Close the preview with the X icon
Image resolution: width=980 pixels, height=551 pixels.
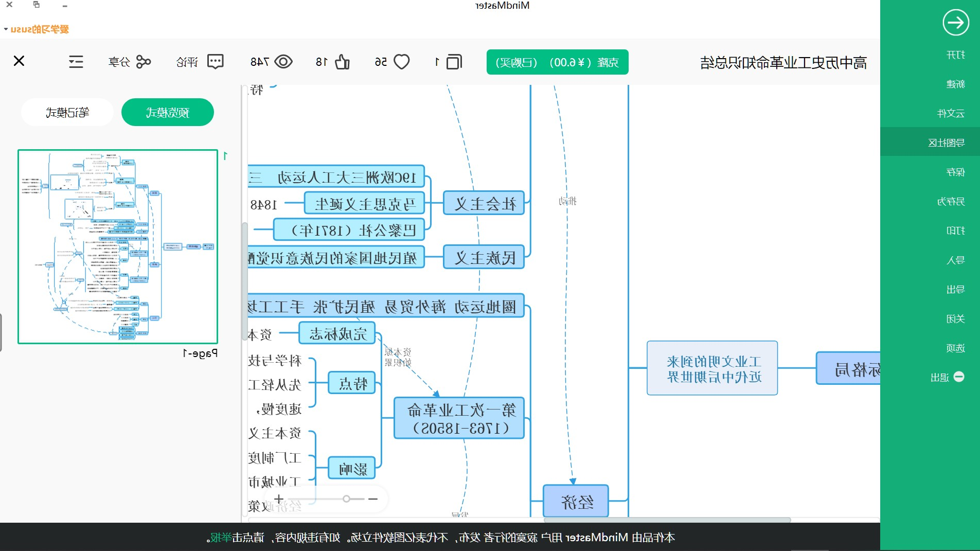click(x=19, y=61)
